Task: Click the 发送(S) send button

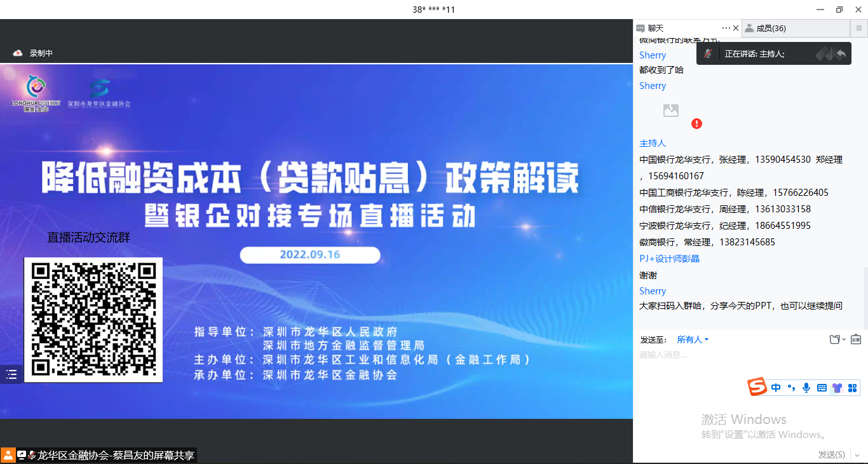Action: click(x=831, y=454)
